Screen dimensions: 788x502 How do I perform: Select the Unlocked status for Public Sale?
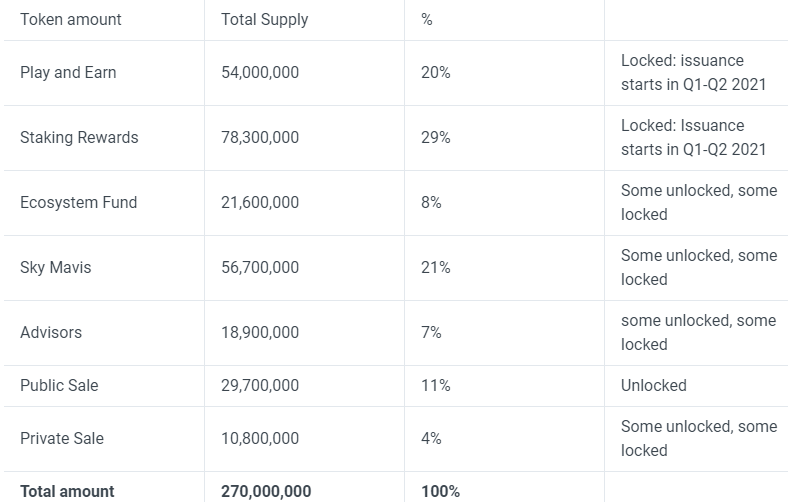pos(653,385)
